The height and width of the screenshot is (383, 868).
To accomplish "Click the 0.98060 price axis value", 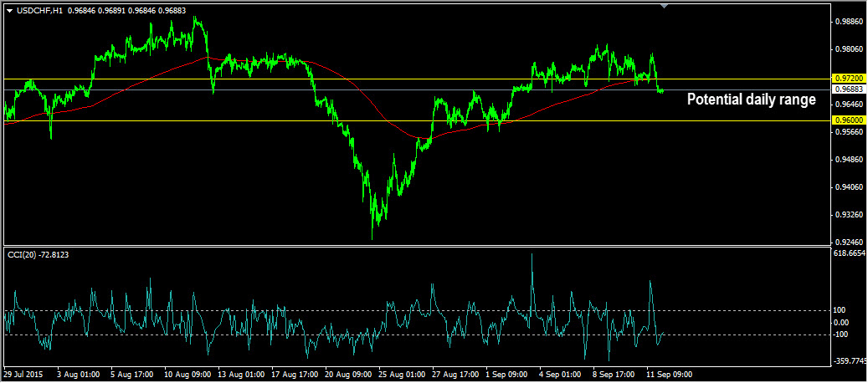I will point(851,49).
